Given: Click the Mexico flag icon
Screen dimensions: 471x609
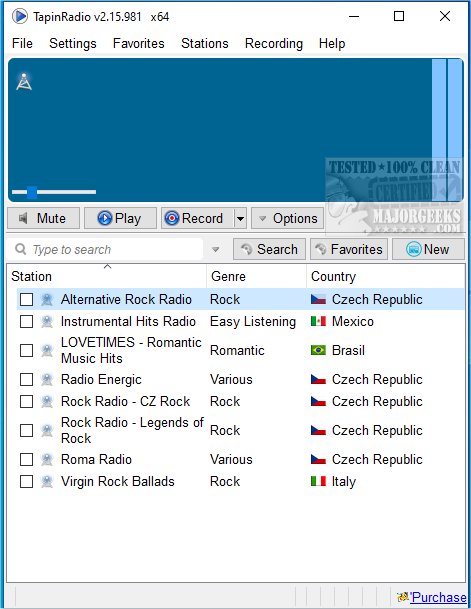Looking at the screenshot, I should (x=318, y=322).
